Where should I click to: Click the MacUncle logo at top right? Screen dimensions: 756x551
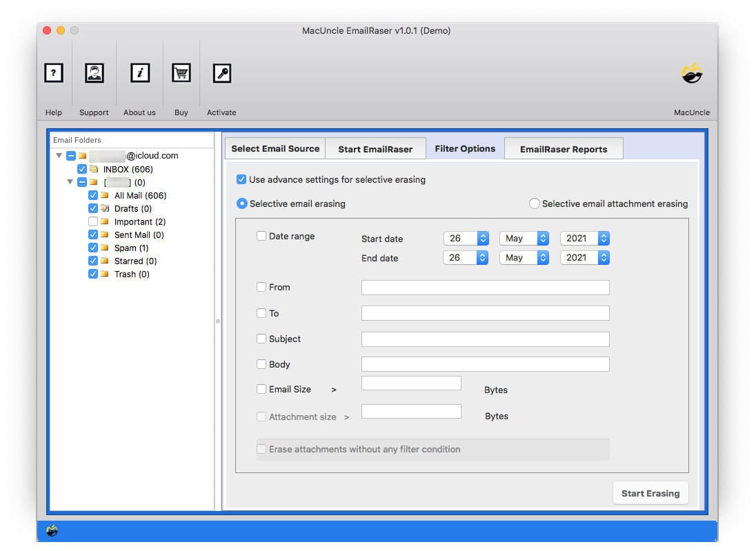tap(693, 72)
